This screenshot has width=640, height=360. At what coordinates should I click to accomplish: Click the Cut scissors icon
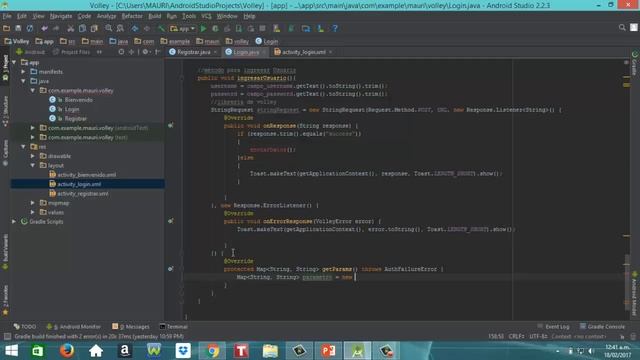pos(71,29)
